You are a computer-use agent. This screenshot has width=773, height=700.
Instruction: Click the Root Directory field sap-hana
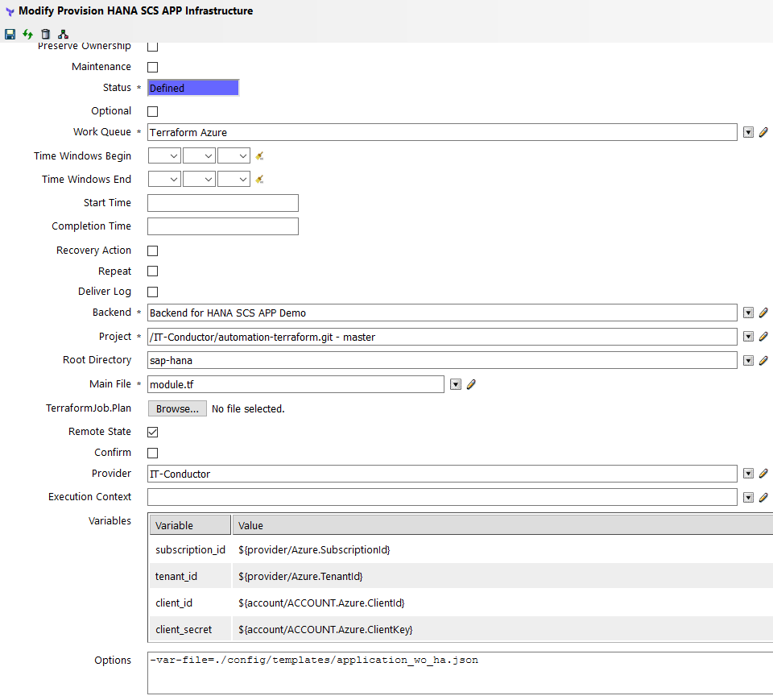(442, 361)
